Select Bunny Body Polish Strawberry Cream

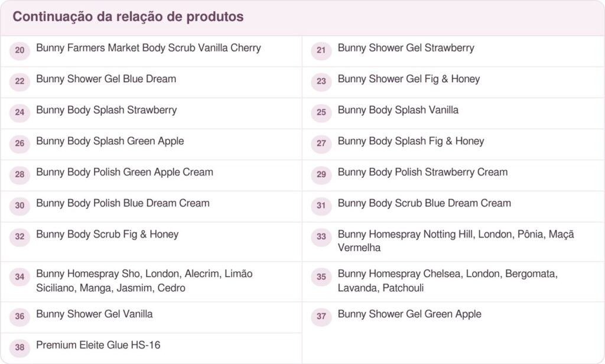click(422, 172)
